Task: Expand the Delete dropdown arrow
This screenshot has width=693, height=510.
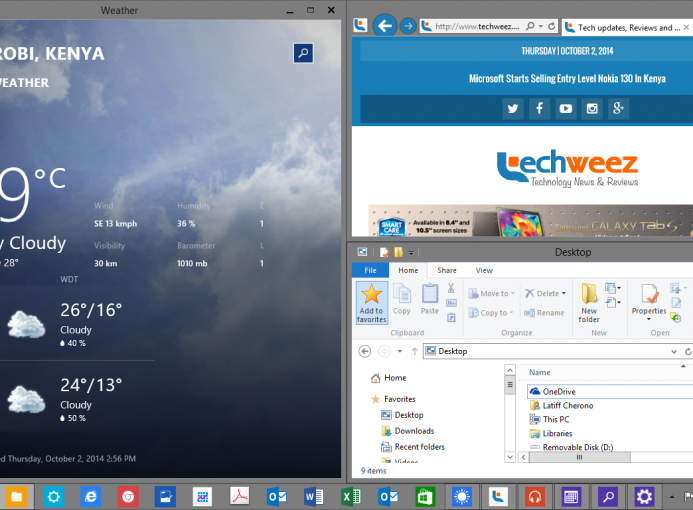Action: [x=564, y=293]
